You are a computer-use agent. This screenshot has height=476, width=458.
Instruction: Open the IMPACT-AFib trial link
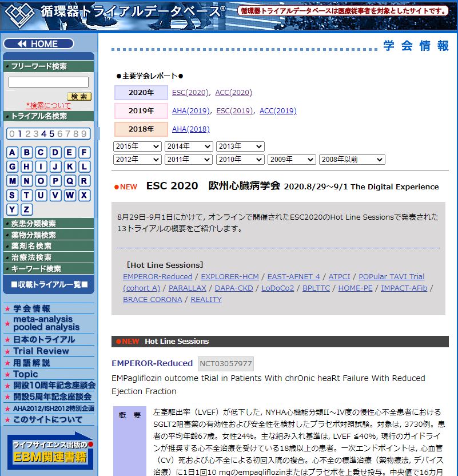[404, 288]
